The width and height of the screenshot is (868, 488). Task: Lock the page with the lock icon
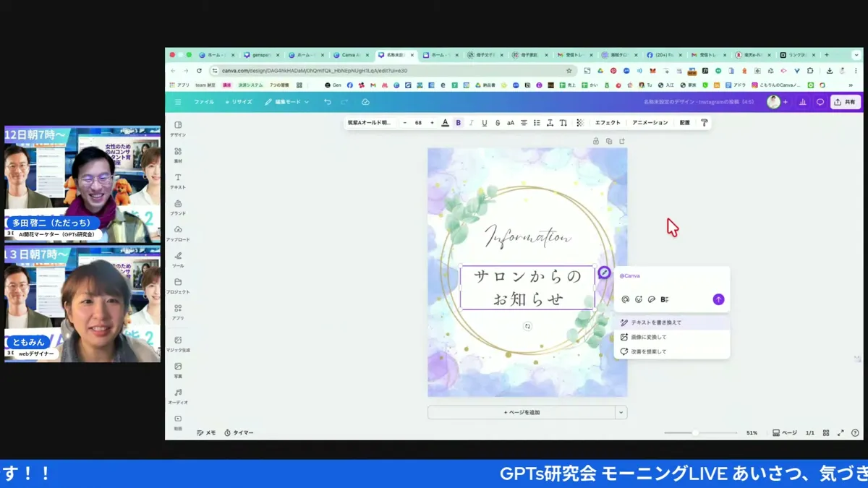coord(596,141)
